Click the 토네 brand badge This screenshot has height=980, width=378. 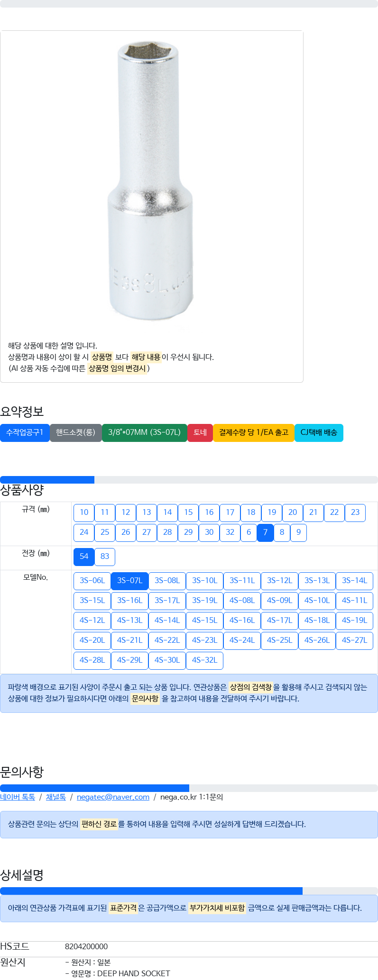pos(200,432)
